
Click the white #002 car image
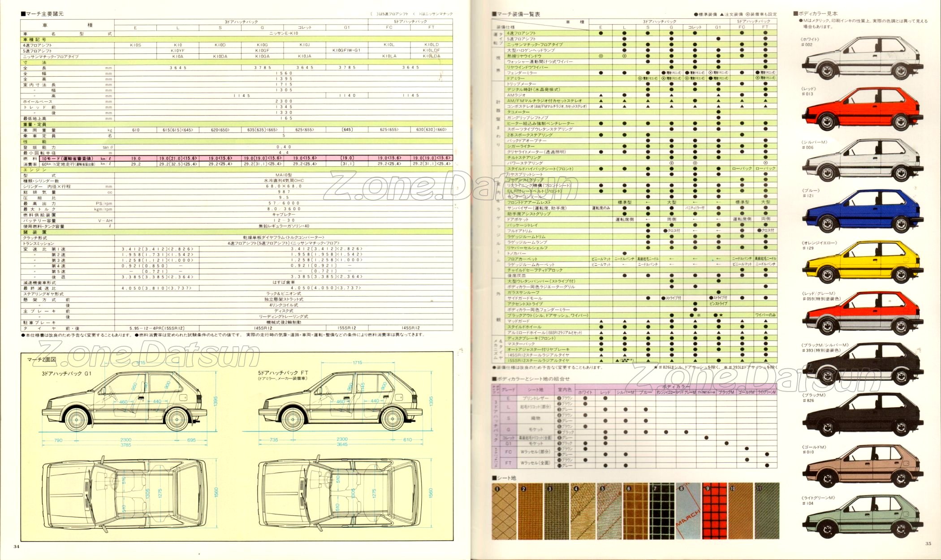(863, 58)
